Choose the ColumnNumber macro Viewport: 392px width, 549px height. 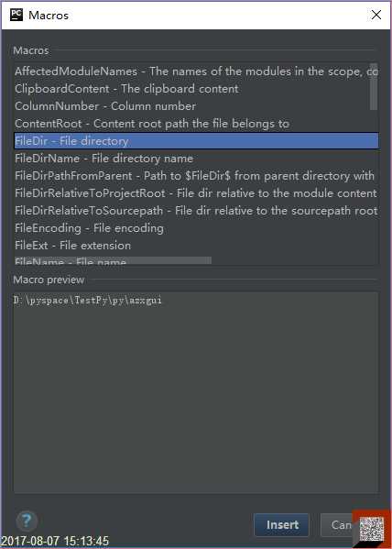(x=196, y=106)
